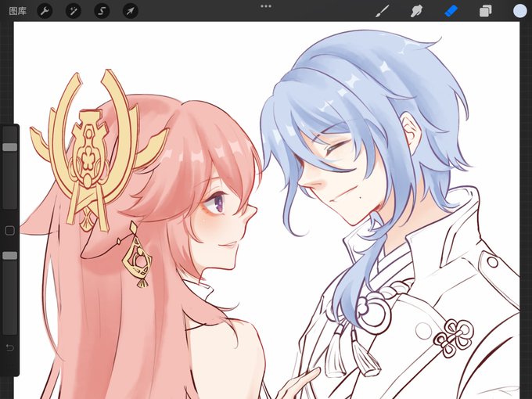The image size is (532, 399).
Task: Select the Brush tool
Action: (383, 11)
